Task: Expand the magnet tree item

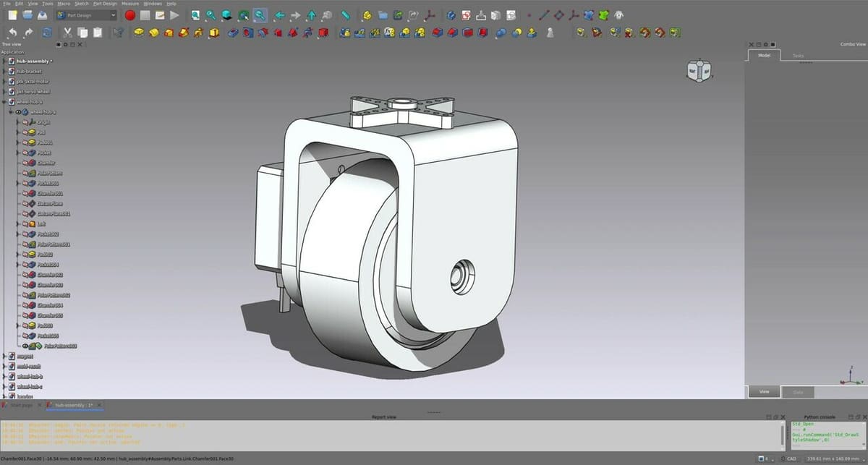Action: (x=4, y=357)
